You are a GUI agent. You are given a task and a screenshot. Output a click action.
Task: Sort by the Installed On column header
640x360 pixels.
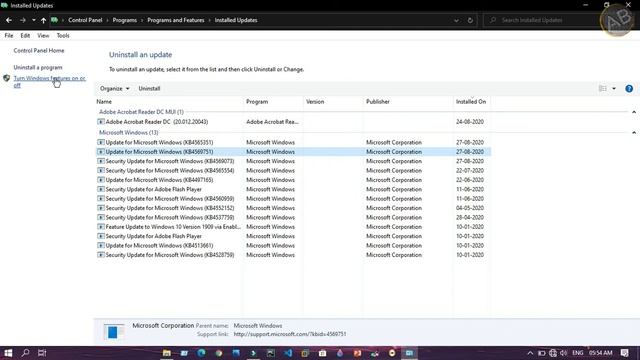471,102
